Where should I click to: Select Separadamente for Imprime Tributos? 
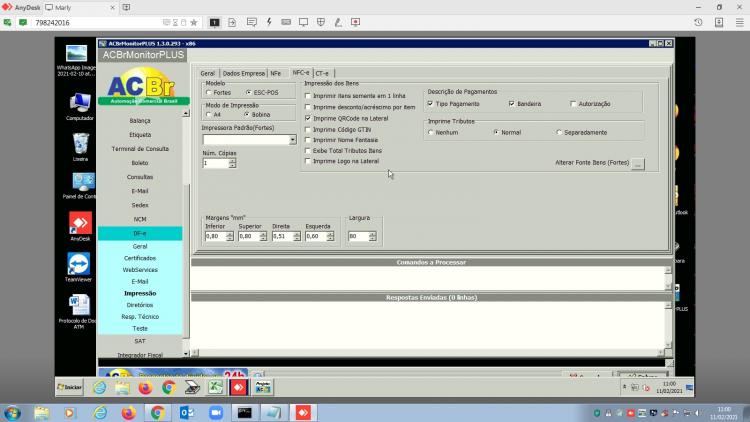[559, 133]
